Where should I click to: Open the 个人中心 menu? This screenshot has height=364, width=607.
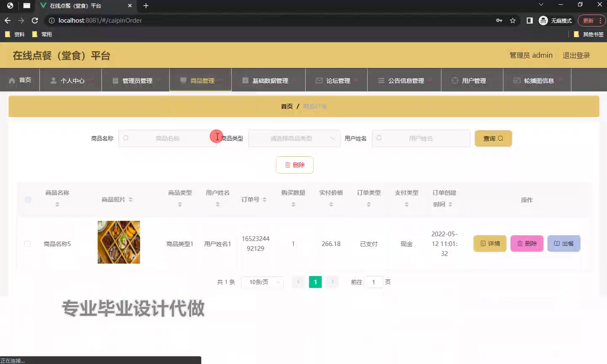[x=71, y=80]
